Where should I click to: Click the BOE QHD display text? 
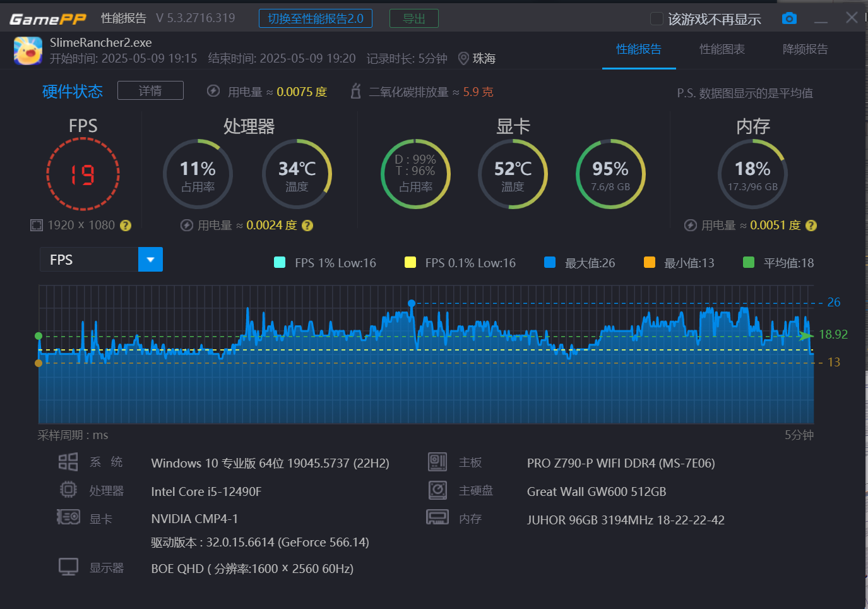click(253, 569)
